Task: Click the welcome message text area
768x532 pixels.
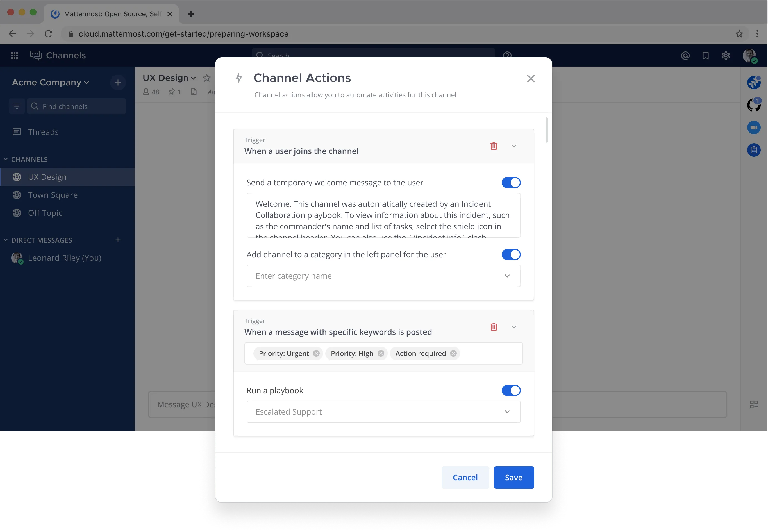Action: click(x=383, y=215)
